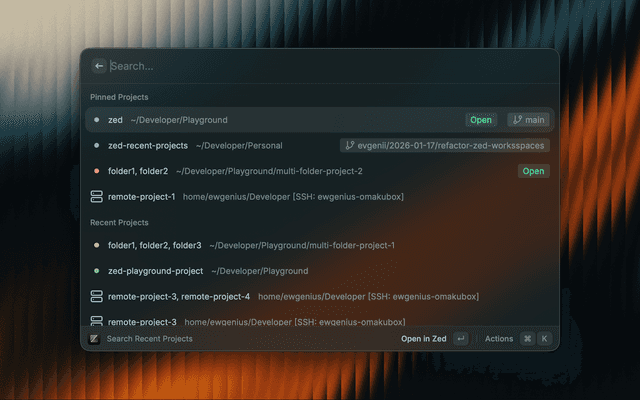Select the zed-recent-projects pinned project
Screen dimensions: 640x400
[148, 146]
